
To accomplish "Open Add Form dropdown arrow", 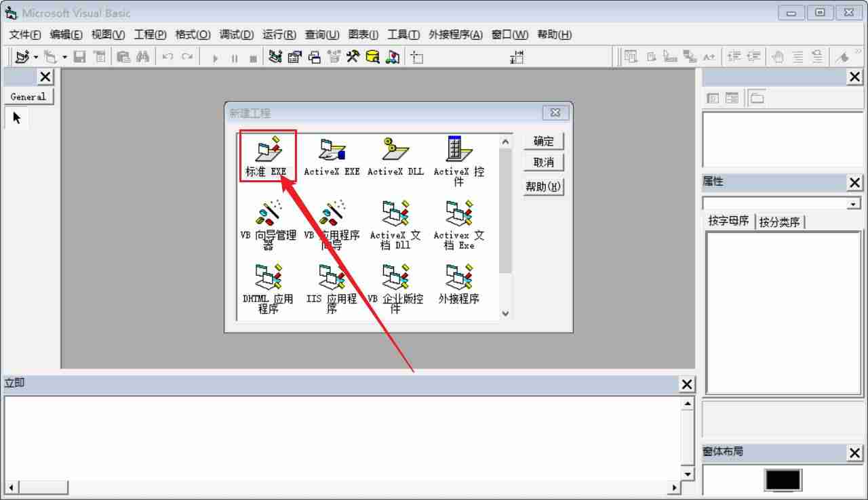I will (64, 57).
